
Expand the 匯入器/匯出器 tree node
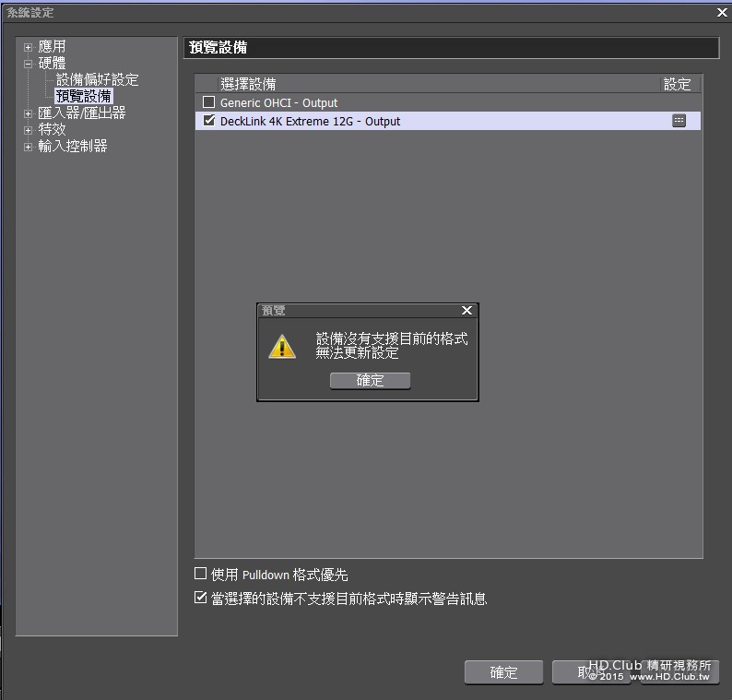pyautogui.click(x=28, y=113)
